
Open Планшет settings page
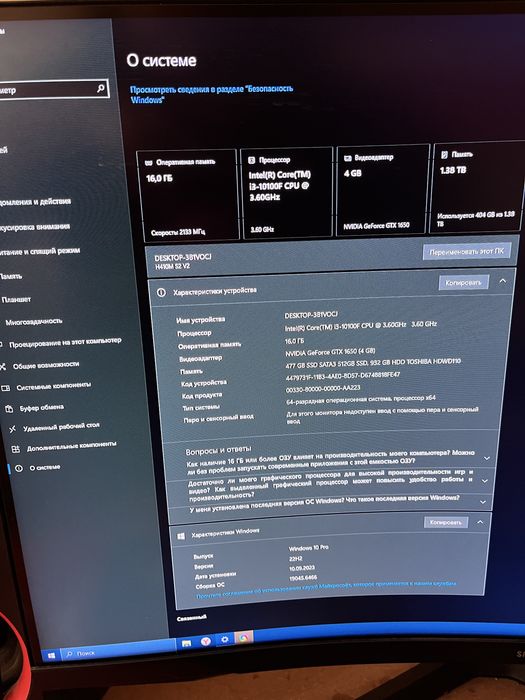(x=16, y=300)
